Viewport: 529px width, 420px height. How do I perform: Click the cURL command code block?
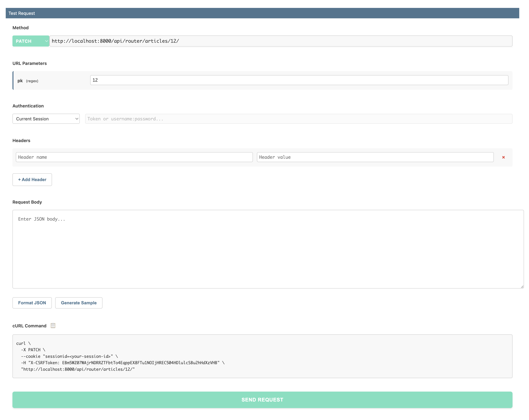coord(262,356)
